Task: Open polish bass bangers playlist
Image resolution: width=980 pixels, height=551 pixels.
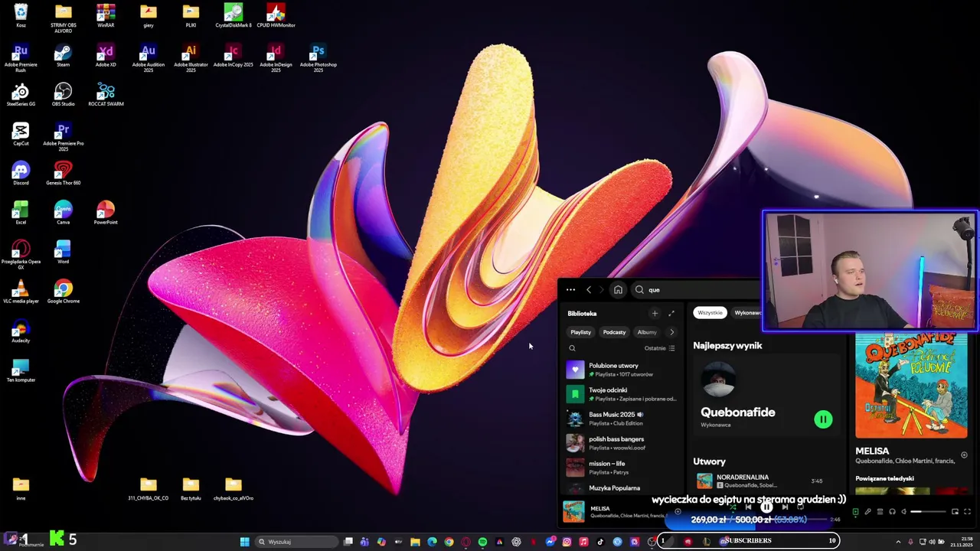Action: click(621, 443)
